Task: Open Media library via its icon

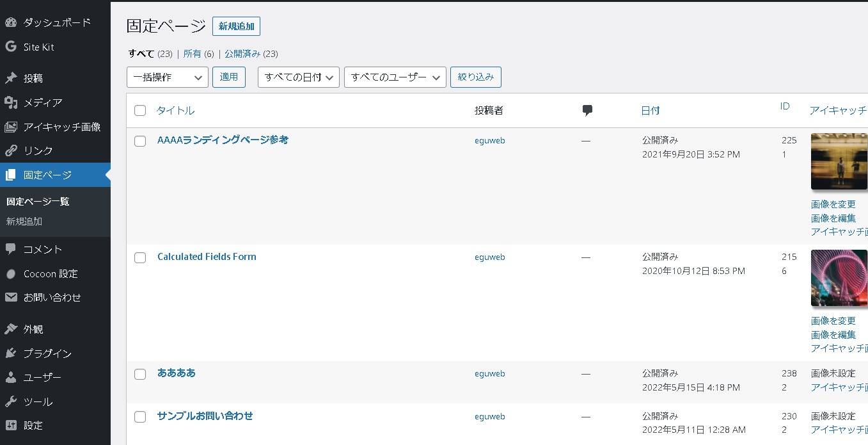Action: pos(11,102)
